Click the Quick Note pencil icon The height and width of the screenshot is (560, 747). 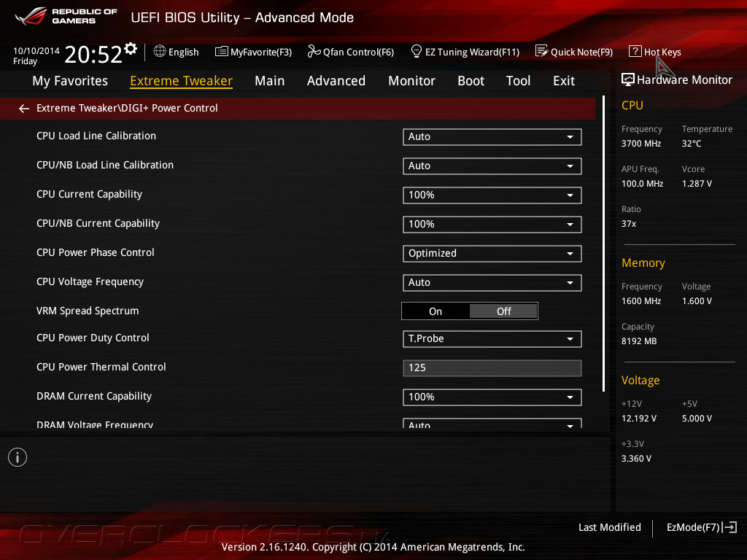(541, 51)
